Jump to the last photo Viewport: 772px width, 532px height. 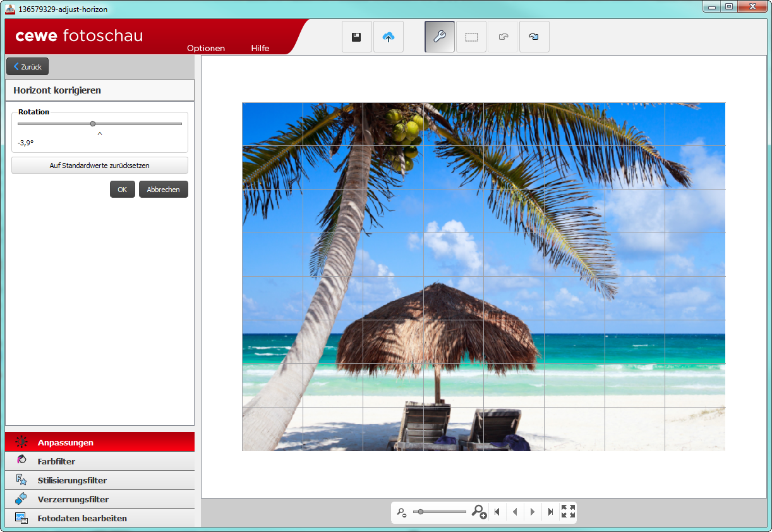tap(550, 512)
